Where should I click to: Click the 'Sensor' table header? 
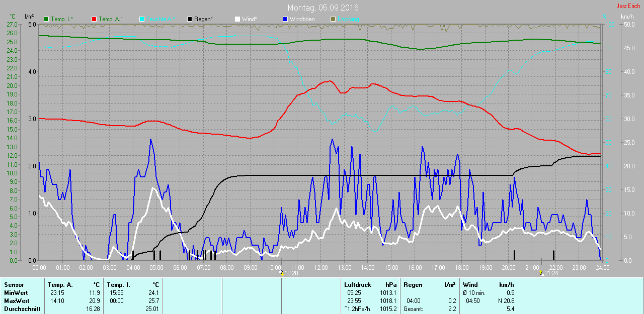click(x=14, y=285)
